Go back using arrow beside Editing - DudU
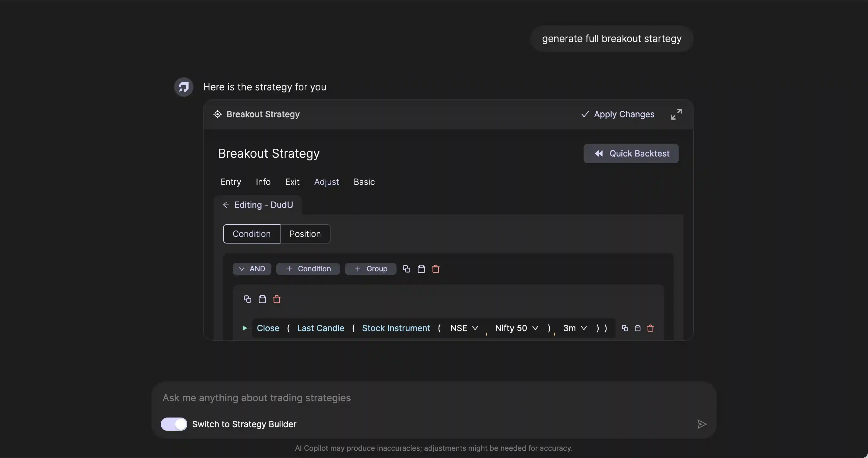This screenshot has height=458, width=868. 226,205
